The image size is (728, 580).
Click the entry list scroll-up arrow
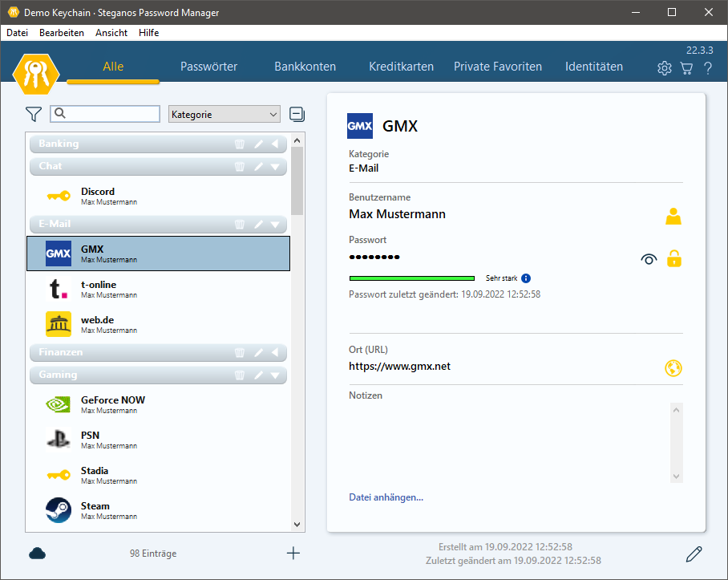click(x=297, y=140)
